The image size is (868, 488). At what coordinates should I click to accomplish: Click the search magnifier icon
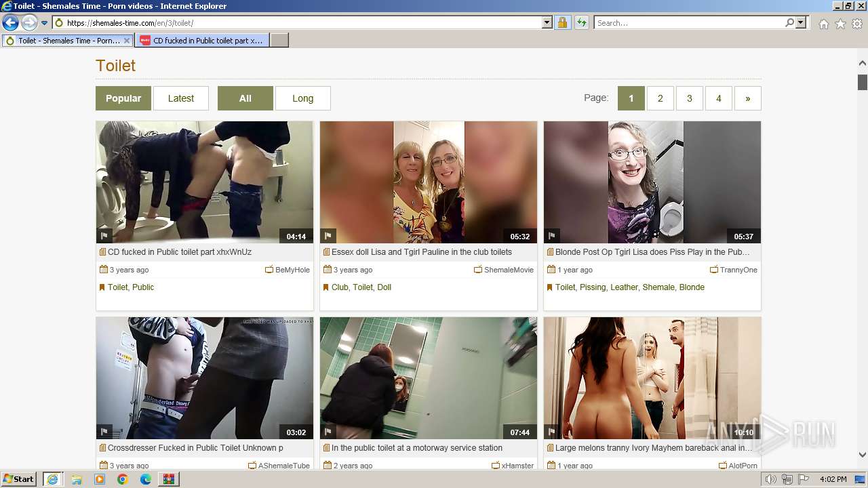pyautogui.click(x=789, y=23)
